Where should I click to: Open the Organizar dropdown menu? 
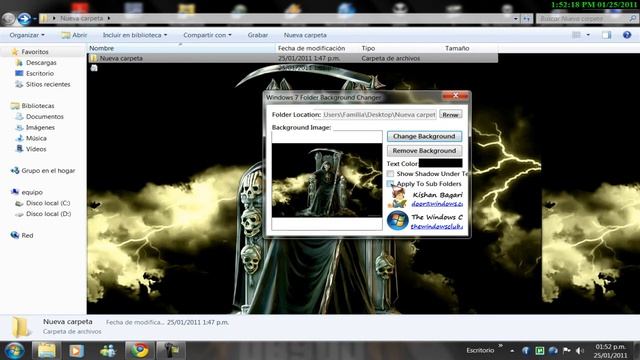click(x=27, y=35)
